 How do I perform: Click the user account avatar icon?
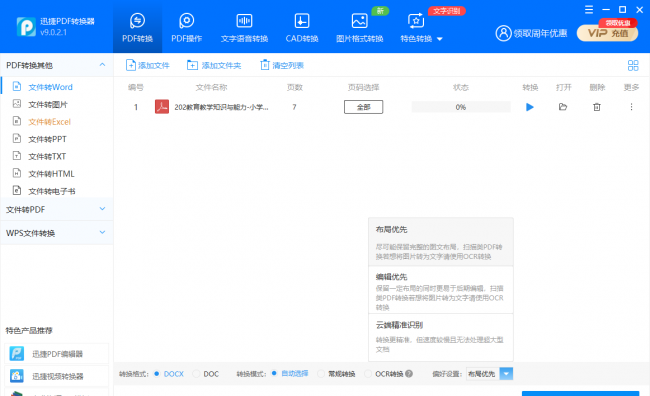point(503,33)
